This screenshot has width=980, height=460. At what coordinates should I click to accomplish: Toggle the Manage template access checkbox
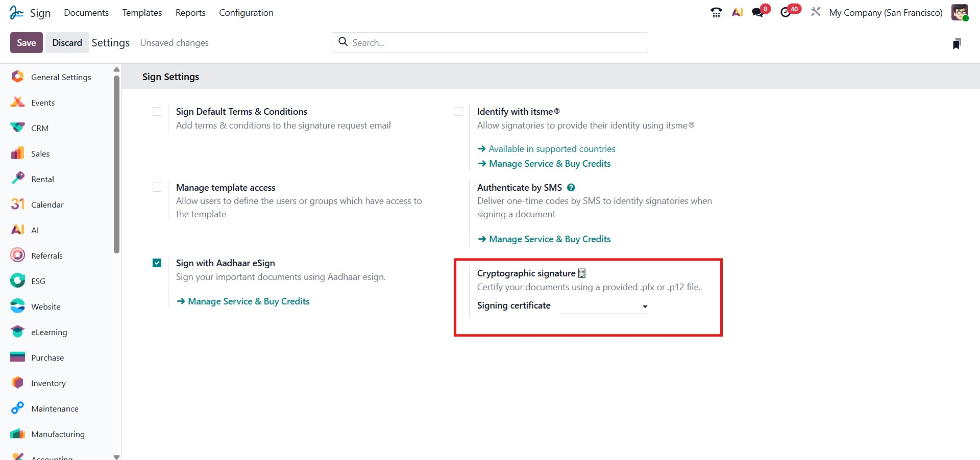click(157, 188)
